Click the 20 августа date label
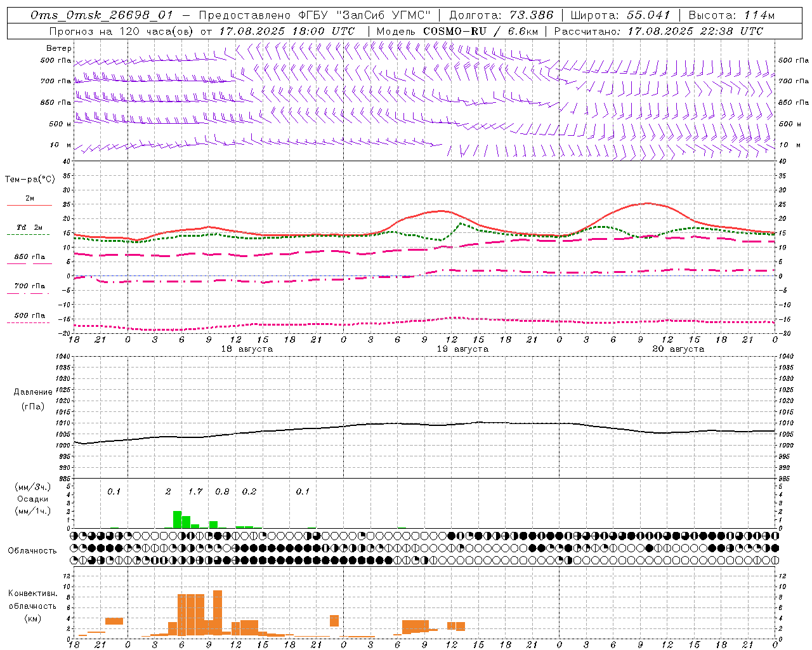Viewport: 812px width, 650px height. (678, 349)
